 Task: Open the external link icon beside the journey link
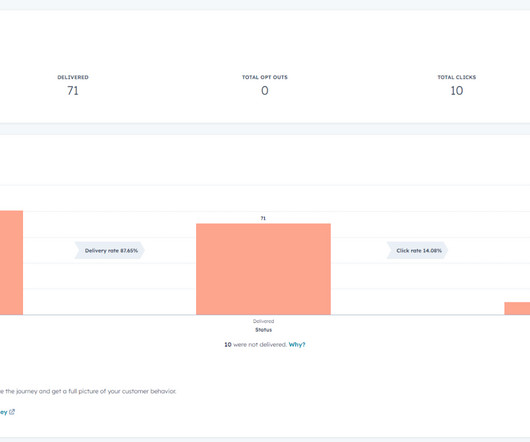[x=12, y=412]
